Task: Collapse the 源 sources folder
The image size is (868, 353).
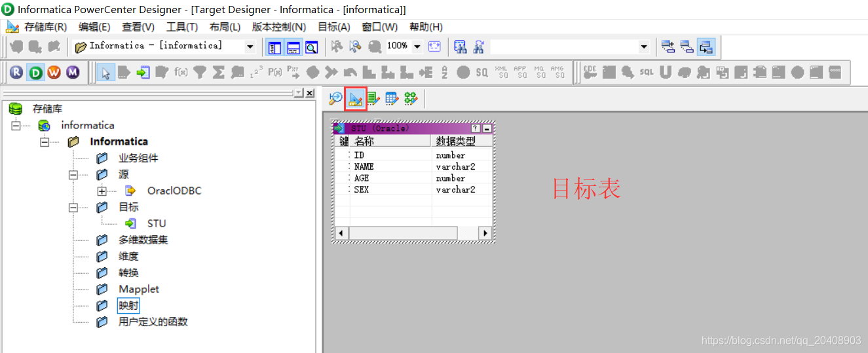Action: 73,174
